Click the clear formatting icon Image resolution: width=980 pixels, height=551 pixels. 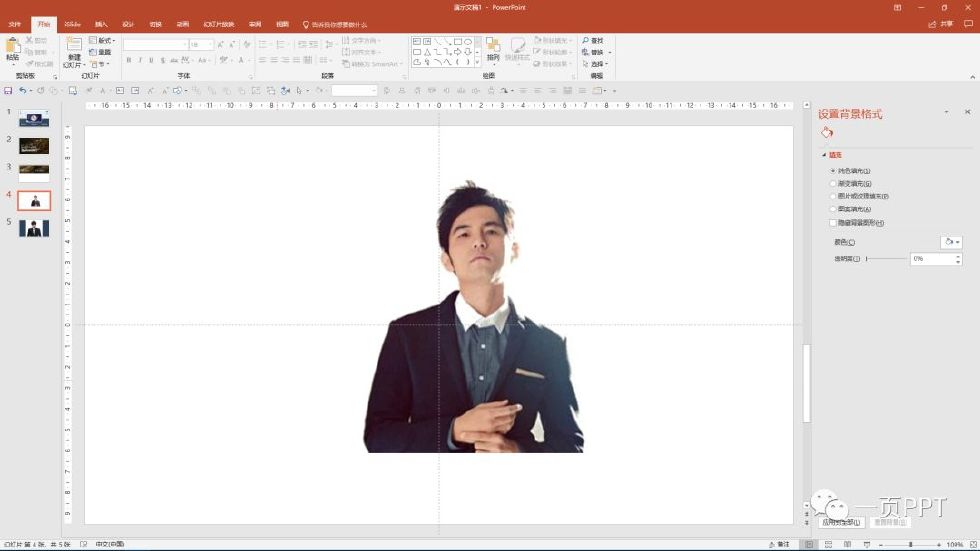(x=247, y=44)
